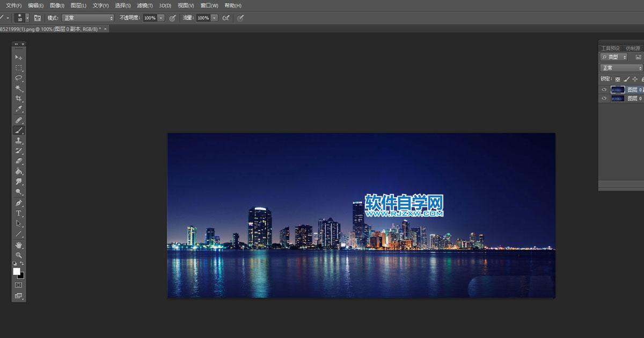Choose the Eyedropper tool
Image resolution: width=644 pixels, height=338 pixels.
19,109
